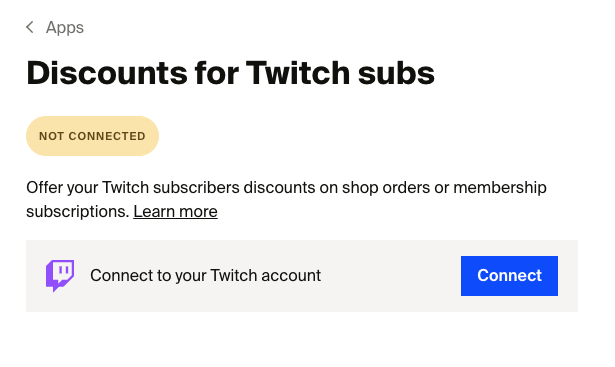Click the word membership in the description

pos(500,188)
